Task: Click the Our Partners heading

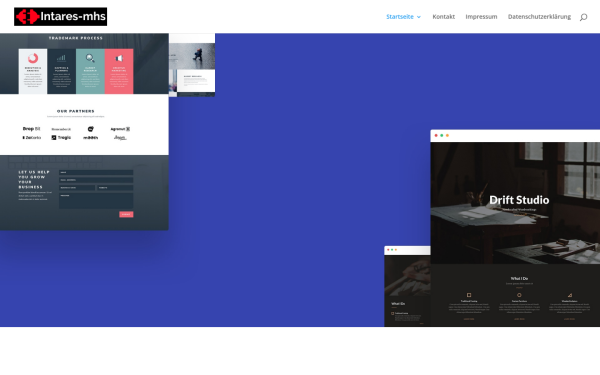Action: pos(76,111)
